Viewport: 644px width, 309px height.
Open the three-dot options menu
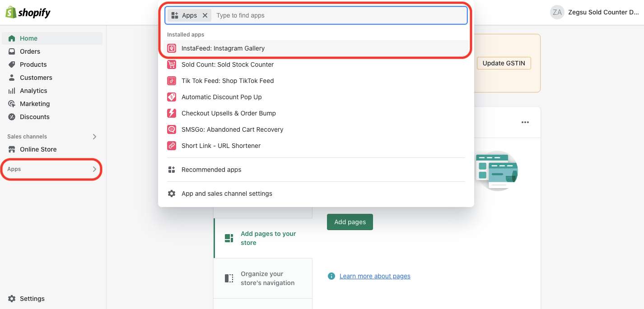pos(525,122)
